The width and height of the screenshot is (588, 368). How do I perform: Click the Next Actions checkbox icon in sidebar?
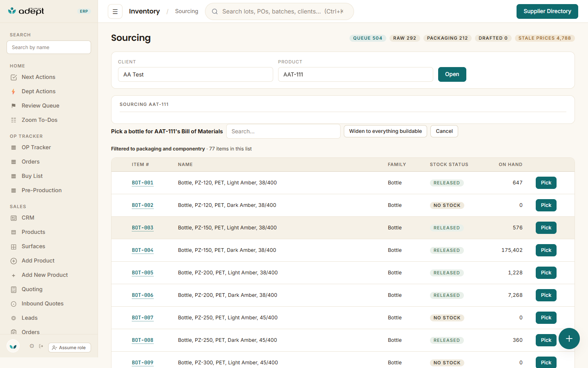point(13,77)
